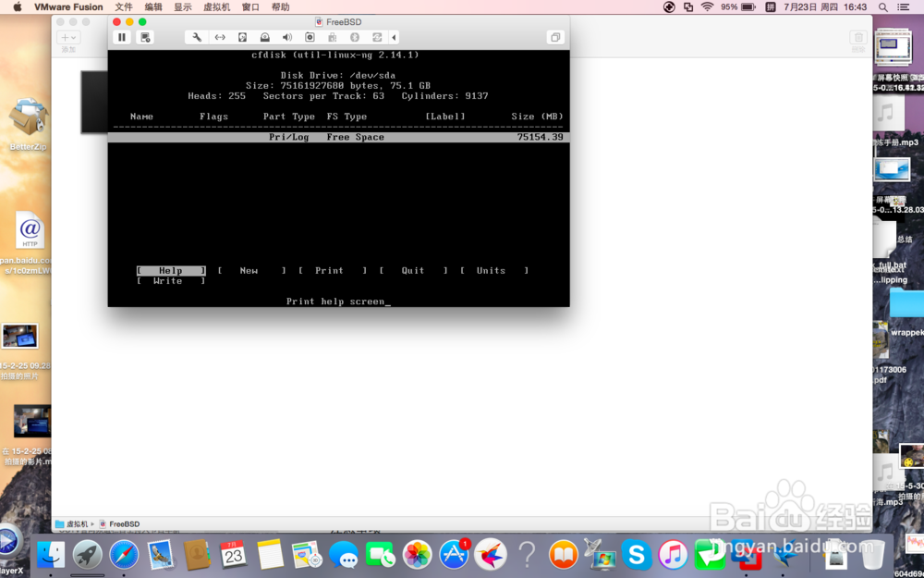Click the CD/DVD drive device icon
The height and width of the screenshot is (578, 924).
tap(264, 37)
